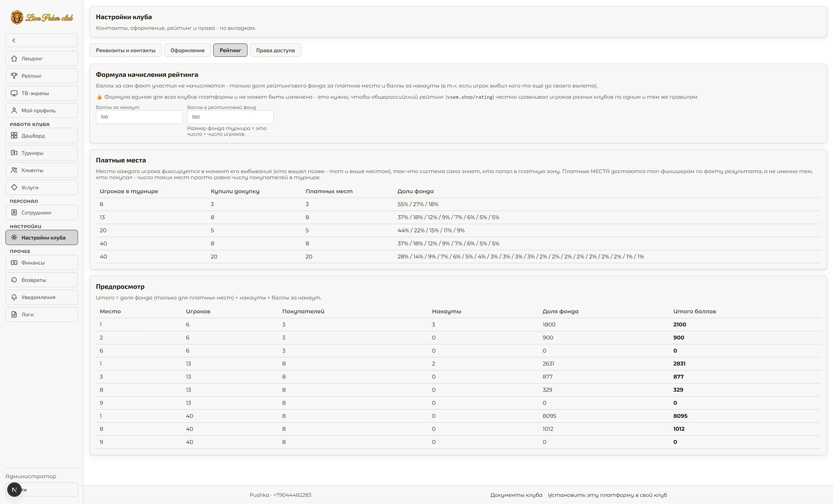Open the Документы клуба footer link
The height and width of the screenshot is (504, 833).
click(x=516, y=495)
